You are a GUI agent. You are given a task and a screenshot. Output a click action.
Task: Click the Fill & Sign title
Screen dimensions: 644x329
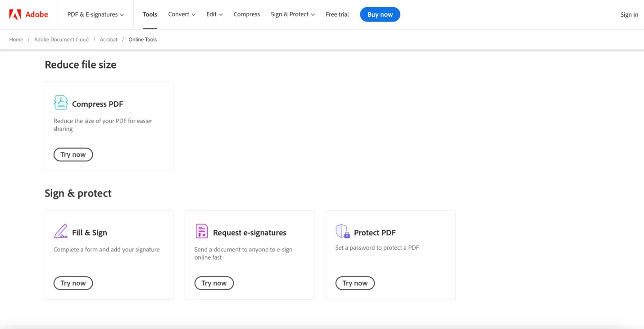pos(90,233)
